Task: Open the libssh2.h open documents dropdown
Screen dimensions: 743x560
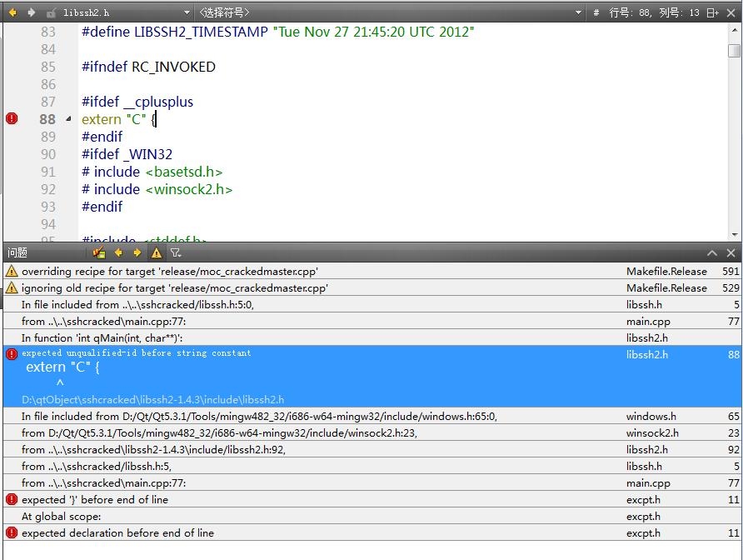Action: click(187, 12)
